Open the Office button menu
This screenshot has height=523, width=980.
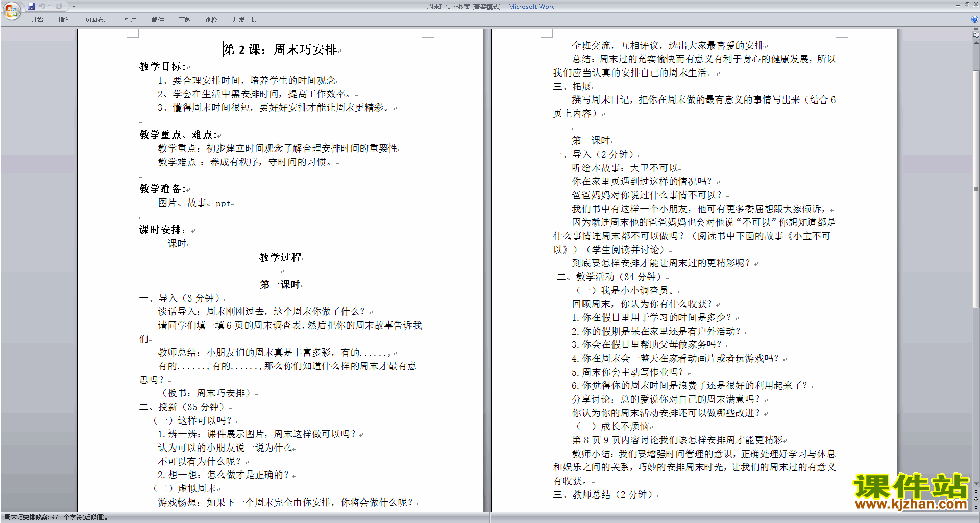click(x=11, y=11)
